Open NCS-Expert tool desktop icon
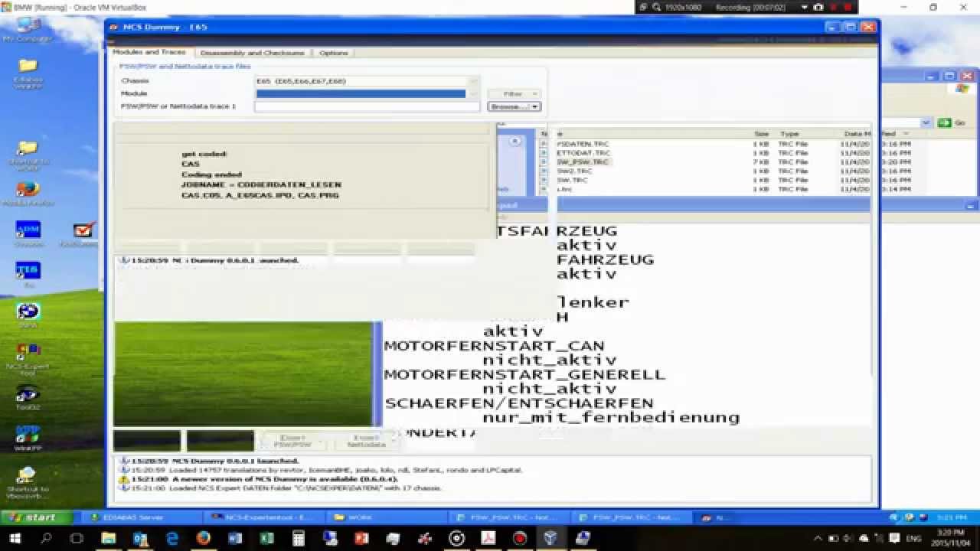Viewport: 980px width, 551px height. click(x=28, y=359)
